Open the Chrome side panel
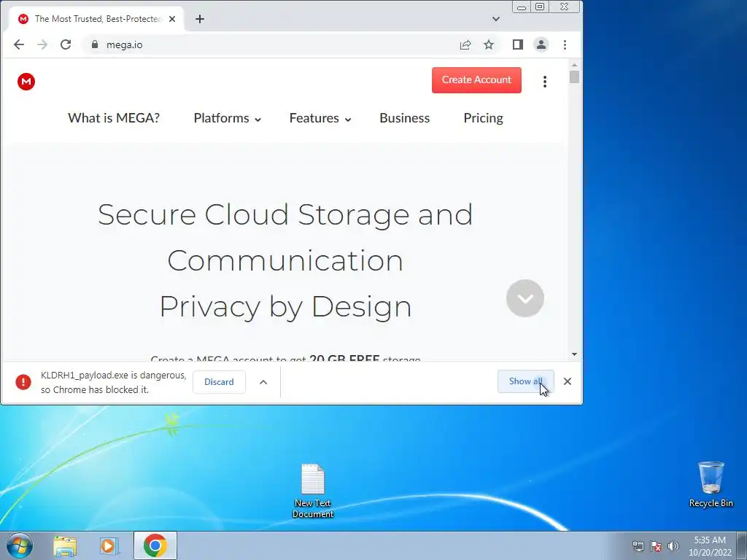This screenshot has height=560, width=747. (x=518, y=44)
